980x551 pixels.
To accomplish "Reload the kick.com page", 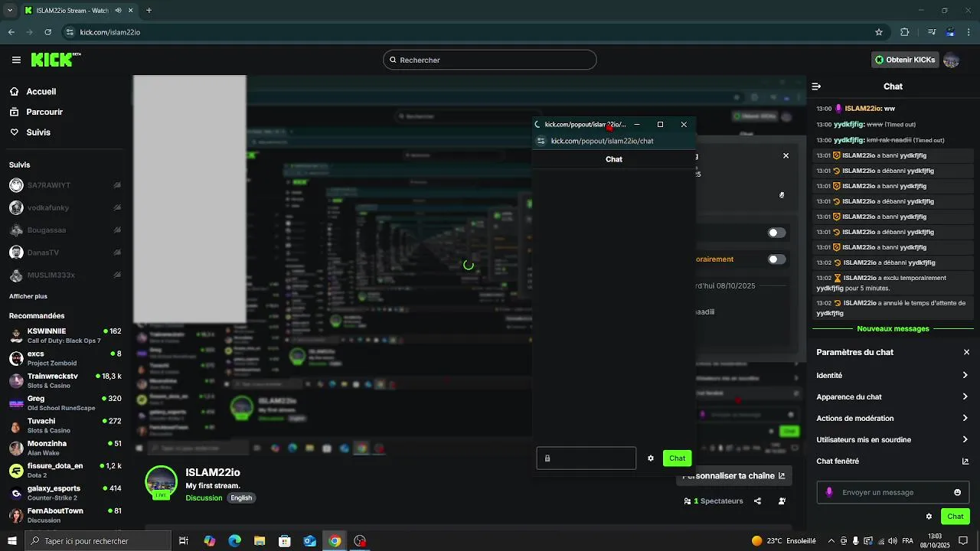I will [48, 32].
